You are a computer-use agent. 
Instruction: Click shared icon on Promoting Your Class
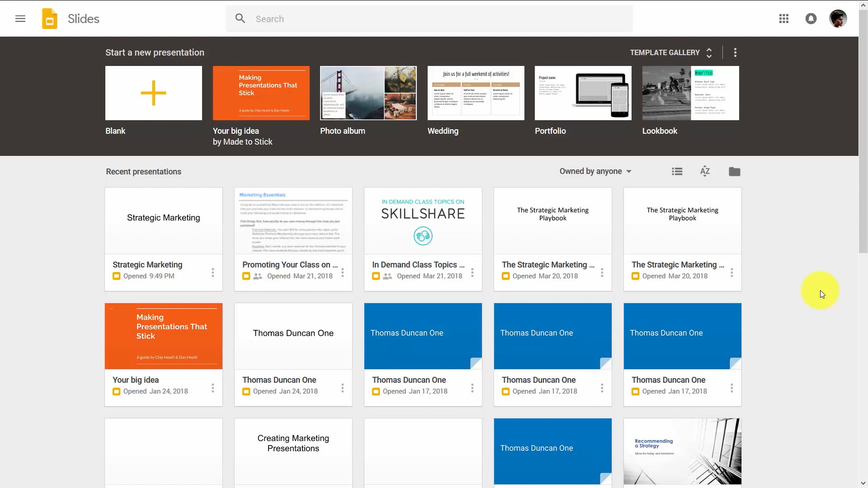click(258, 276)
